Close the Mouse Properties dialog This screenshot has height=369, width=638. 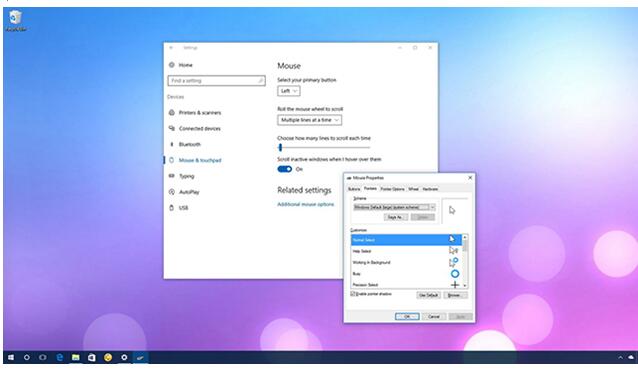[x=470, y=178]
